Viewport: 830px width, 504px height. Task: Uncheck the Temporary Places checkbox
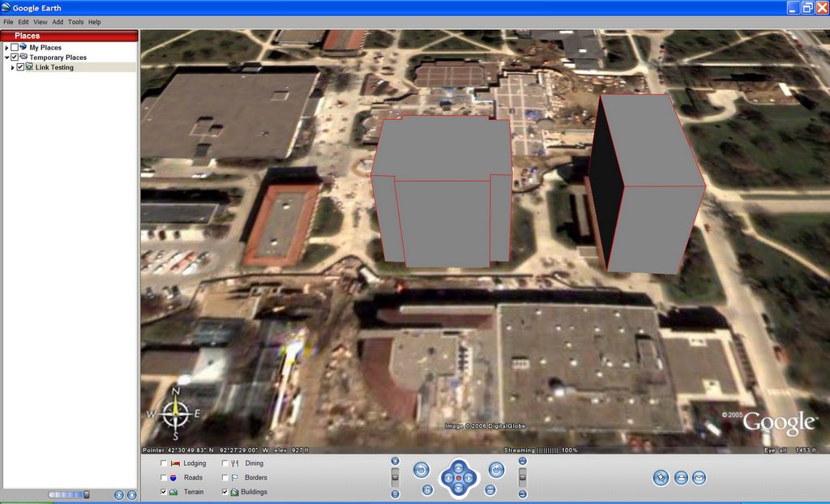click(x=15, y=58)
